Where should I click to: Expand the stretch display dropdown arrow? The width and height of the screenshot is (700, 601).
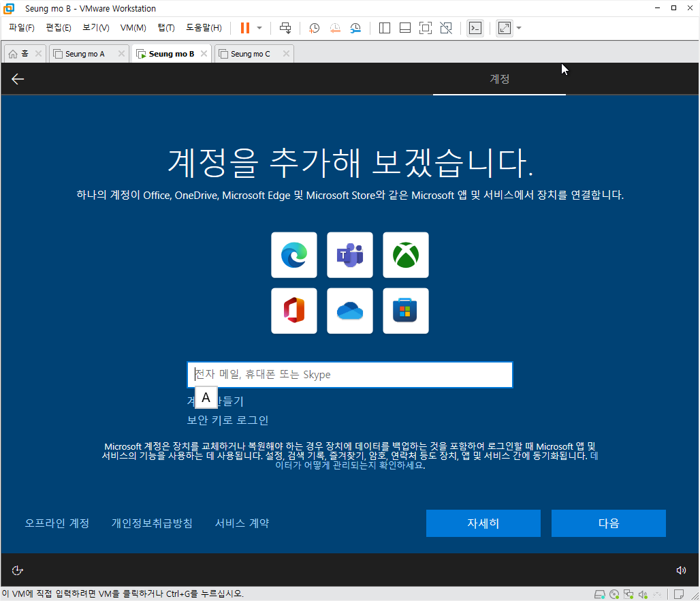(519, 28)
